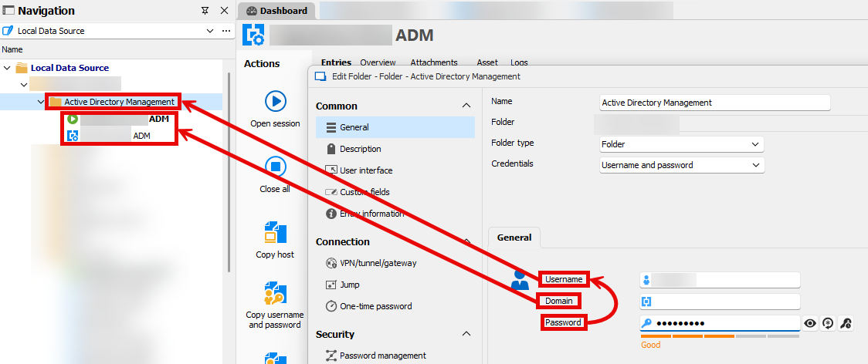868x364 pixels.
Task: Click the Username input field
Action: (720, 280)
